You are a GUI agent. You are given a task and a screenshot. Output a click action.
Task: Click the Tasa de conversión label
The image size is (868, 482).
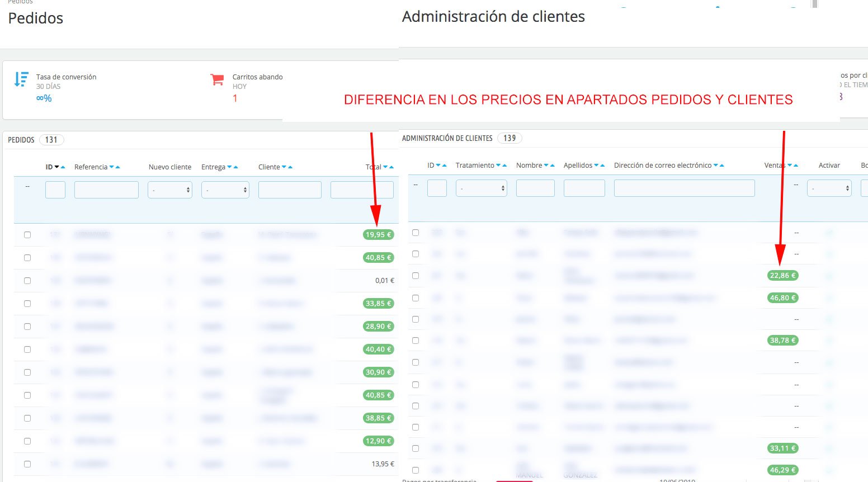click(x=67, y=77)
